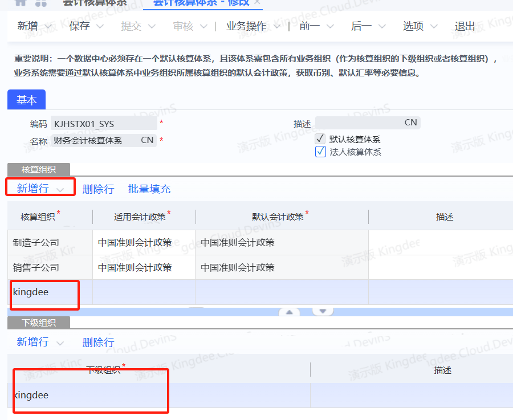Viewport: 513px width, 420px height.
Task: Click 默认会计政策 cell of 销售子公司 row
Action: [282, 268]
